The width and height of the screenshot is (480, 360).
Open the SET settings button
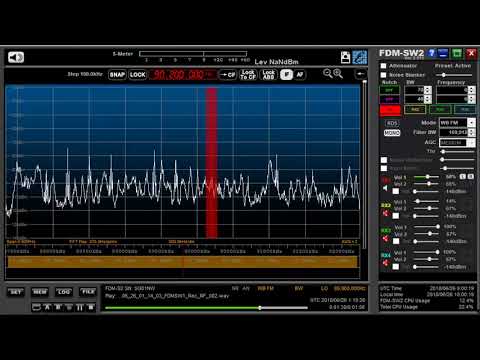16,292
